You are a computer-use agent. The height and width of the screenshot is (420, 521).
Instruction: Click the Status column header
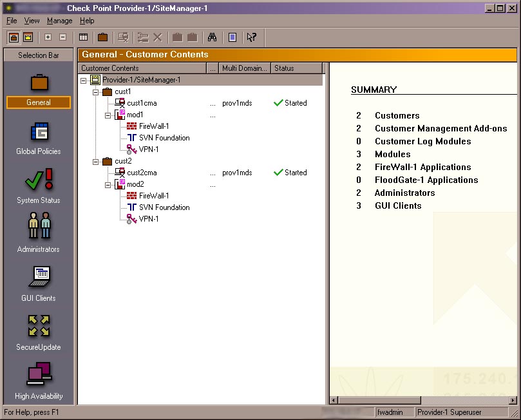[x=297, y=68]
